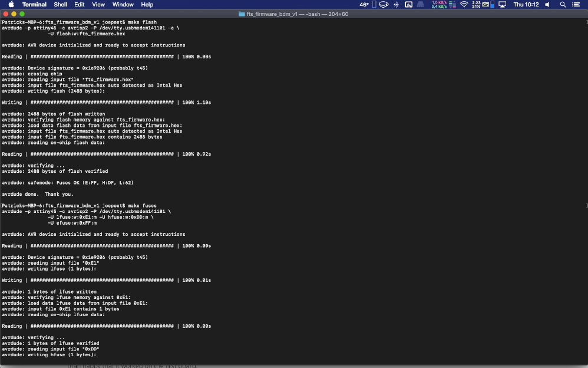Click the 2:23 31% battery time indicator
The width and height of the screenshot is (588, 368).
tap(476, 5)
